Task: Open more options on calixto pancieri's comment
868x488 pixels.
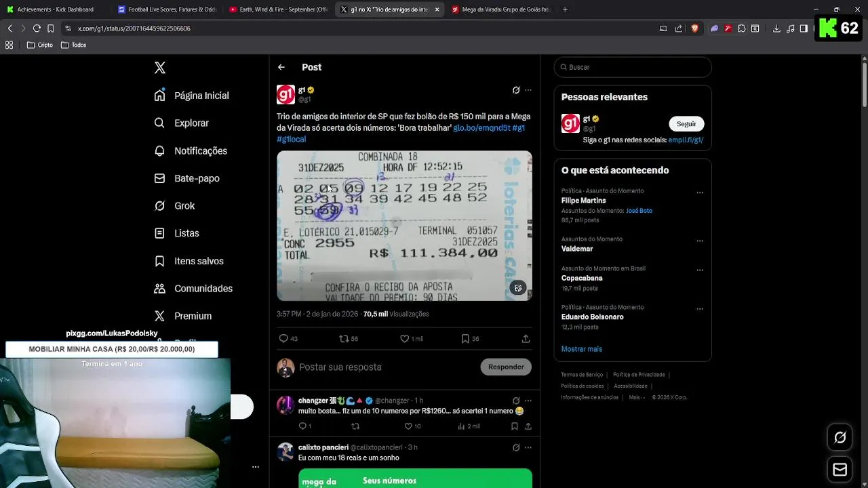Action: pos(528,447)
